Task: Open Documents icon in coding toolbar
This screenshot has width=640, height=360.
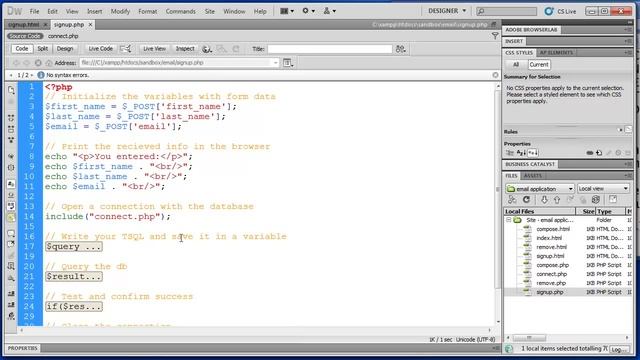Action: tap(11, 90)
